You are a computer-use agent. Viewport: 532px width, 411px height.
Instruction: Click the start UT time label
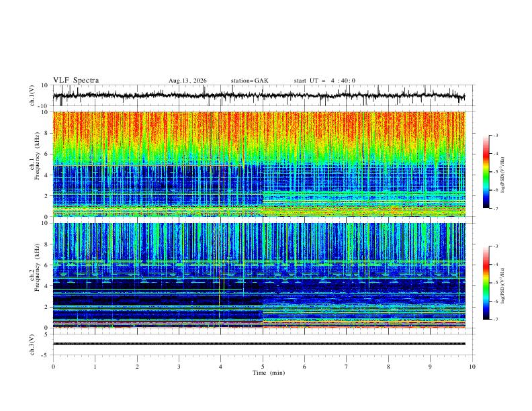(x=324, y=81)
